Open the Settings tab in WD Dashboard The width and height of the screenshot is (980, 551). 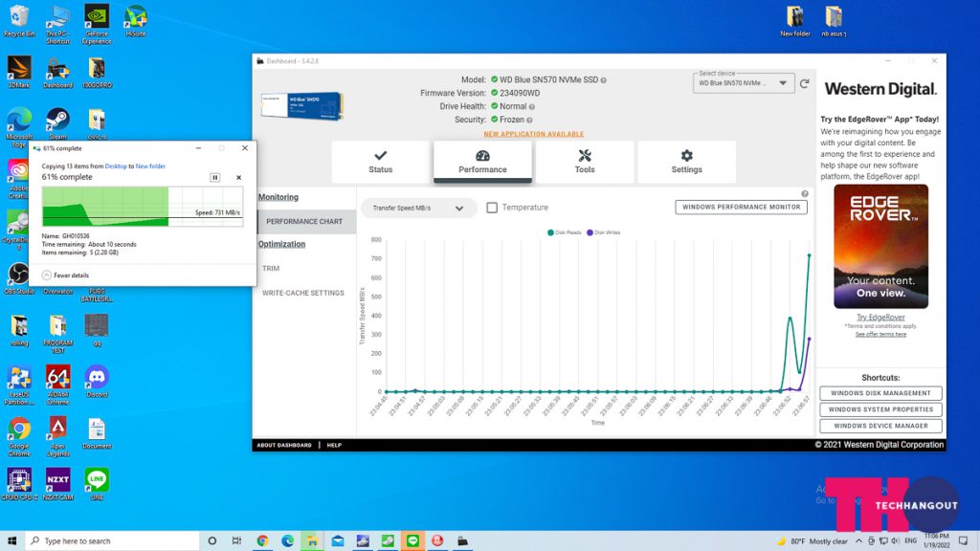[x=686, y=162]
